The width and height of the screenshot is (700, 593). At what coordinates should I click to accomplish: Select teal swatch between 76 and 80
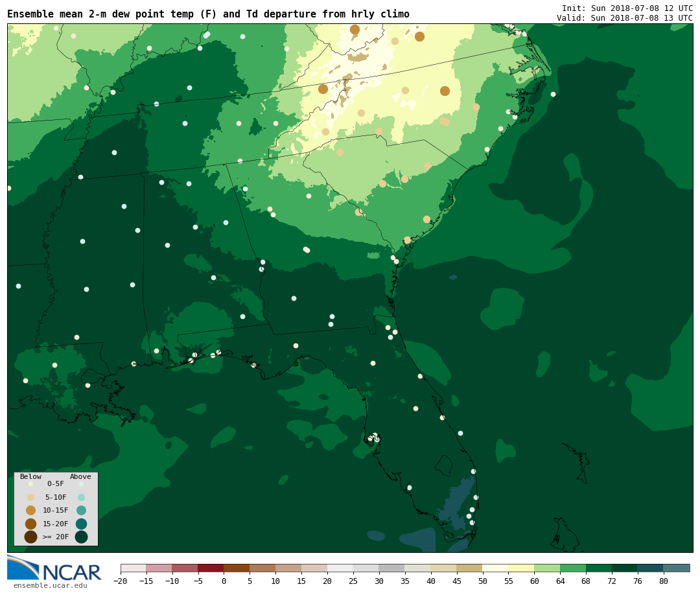pyautogui.click(x=651, y=568)
